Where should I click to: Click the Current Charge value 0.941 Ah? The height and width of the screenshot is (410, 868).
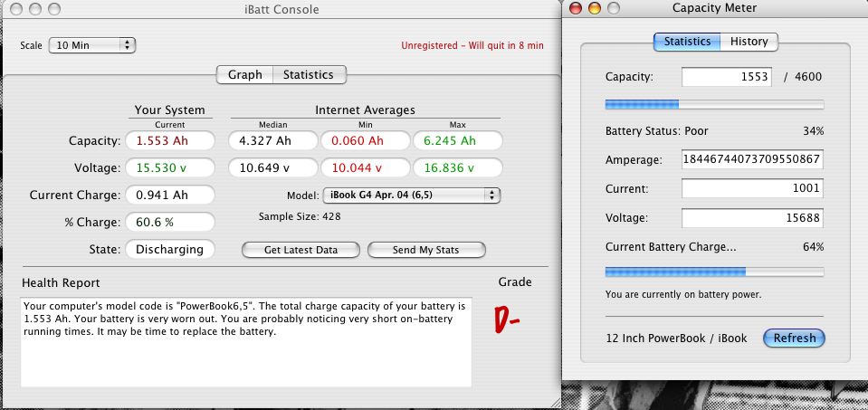click(170, 195)
